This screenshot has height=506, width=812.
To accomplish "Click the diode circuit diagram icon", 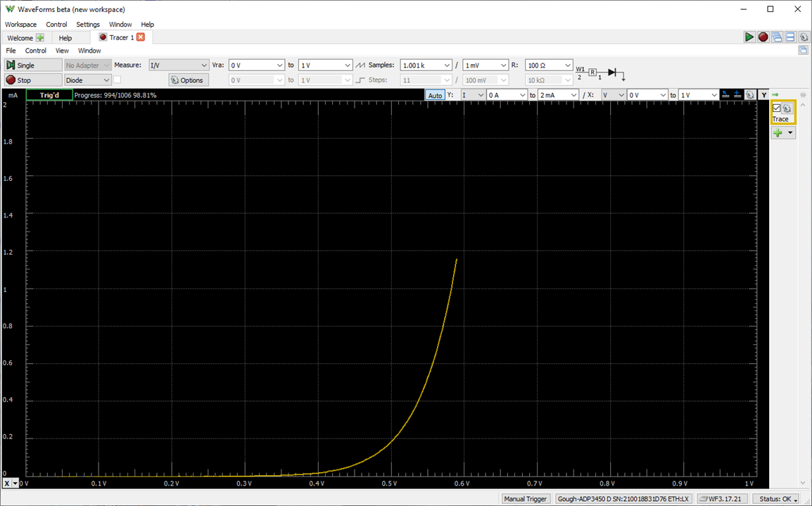I will 602,74.
